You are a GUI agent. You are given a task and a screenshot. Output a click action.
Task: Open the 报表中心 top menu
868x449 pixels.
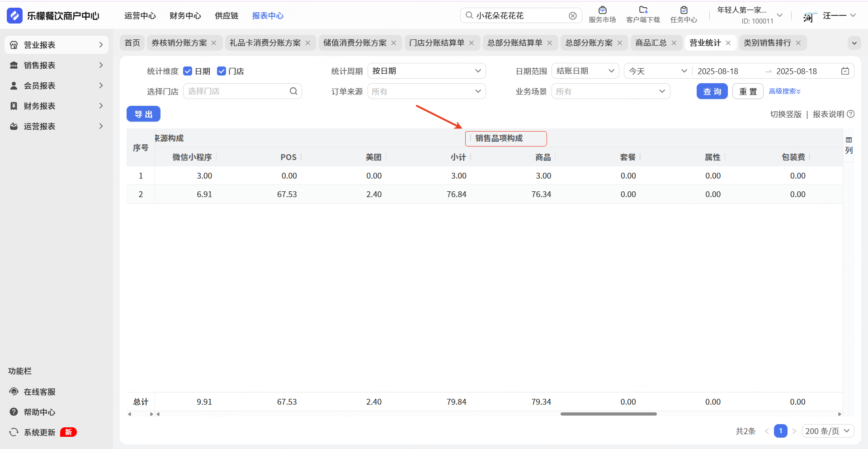pos(268,16)
